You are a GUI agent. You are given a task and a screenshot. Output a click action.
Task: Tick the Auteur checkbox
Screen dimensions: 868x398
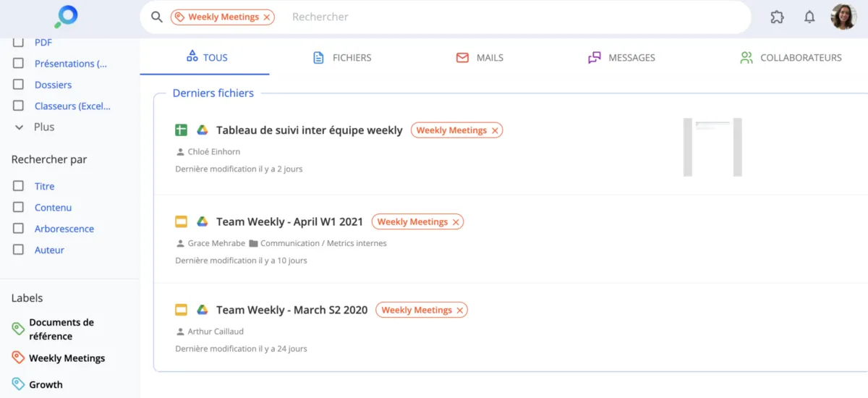click(x=19, y=250)
